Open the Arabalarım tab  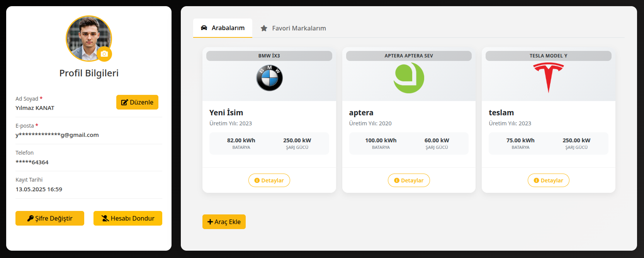[223, 28]
